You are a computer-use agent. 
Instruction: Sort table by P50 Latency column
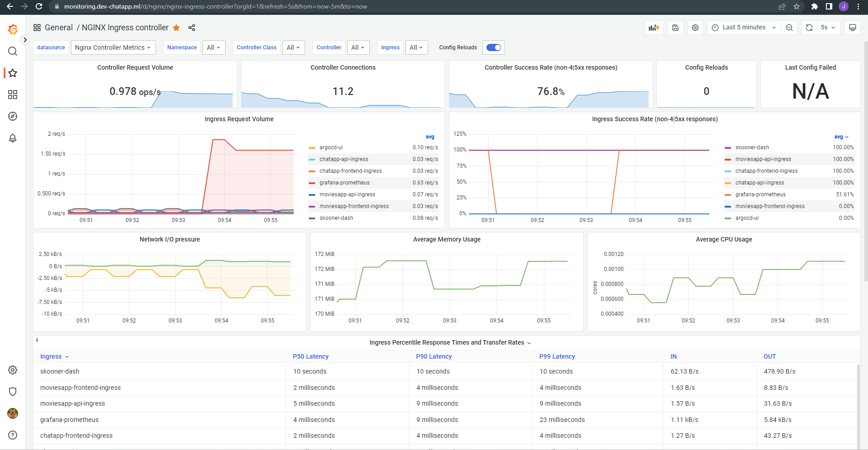(311, 356)
